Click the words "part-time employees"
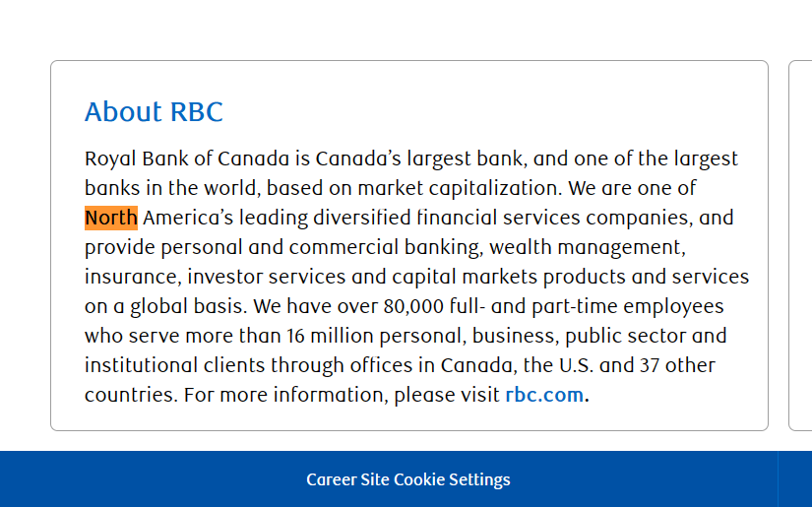The width and height of the screenshot is (812, 507). tap(628, 306)
